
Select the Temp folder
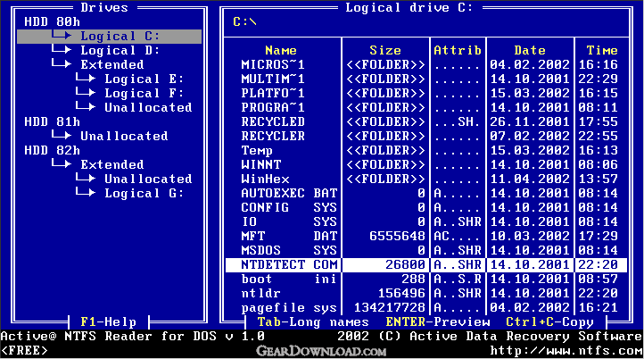(x=257, y=151)
